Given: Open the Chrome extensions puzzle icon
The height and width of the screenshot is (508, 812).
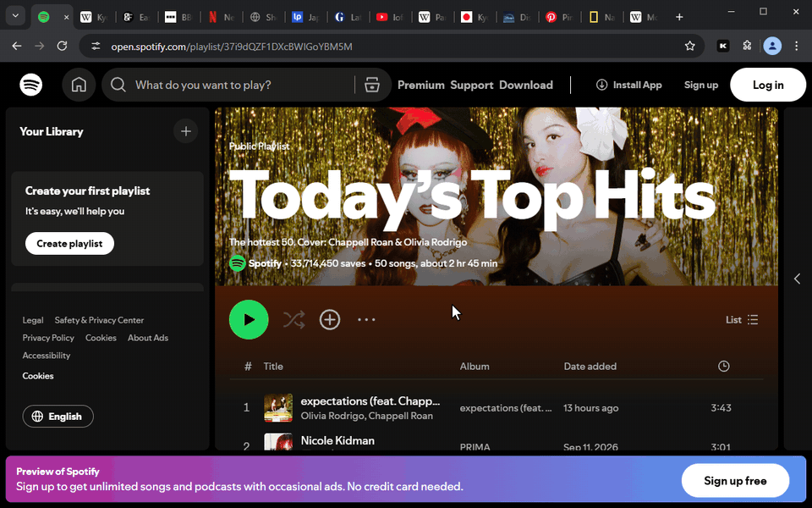Looking at the screenshot, I should coord(747,46).
